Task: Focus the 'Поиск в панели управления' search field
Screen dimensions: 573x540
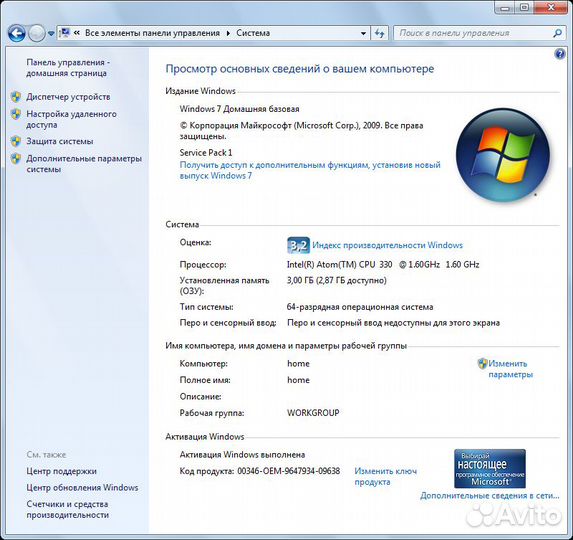Action: point(473,33)
